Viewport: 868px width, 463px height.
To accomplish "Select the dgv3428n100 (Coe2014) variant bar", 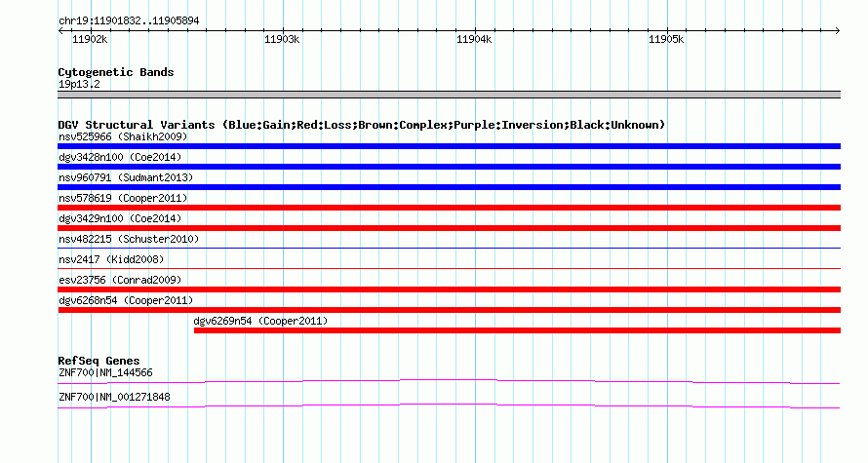I will tap(449, 167).
